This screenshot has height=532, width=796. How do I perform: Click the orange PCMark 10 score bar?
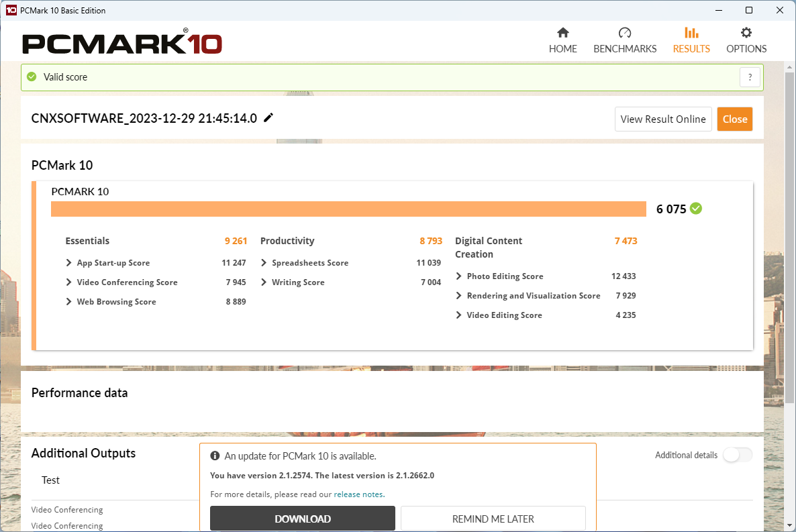click(348, 209)
